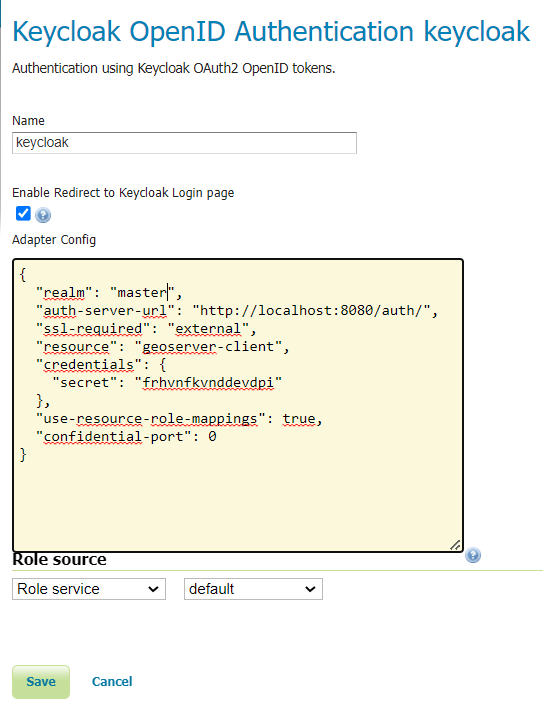Uncheck Enable Redirect to Keycloak Login checkbox
The image size is (543, 723).
[23, 213]
